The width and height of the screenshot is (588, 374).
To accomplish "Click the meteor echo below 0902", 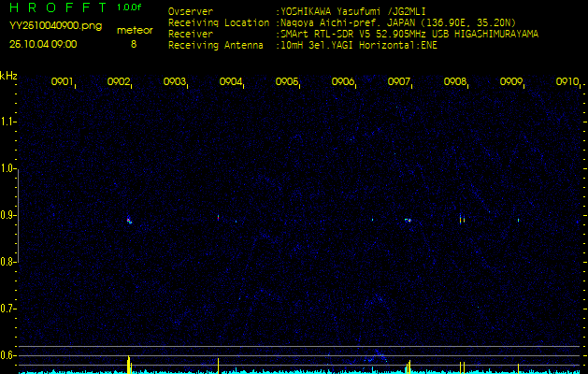I will (x=129, y=222).
